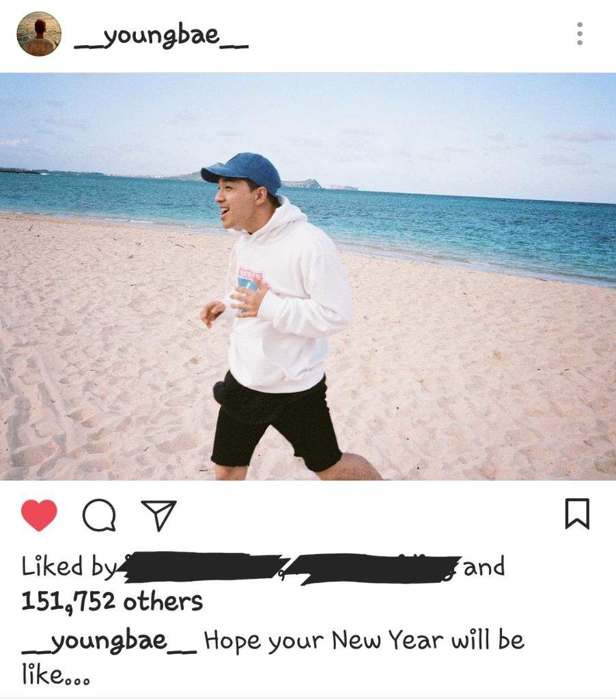
Task: View the list of 151,752 others who liked
Action: tap(112, 601)
